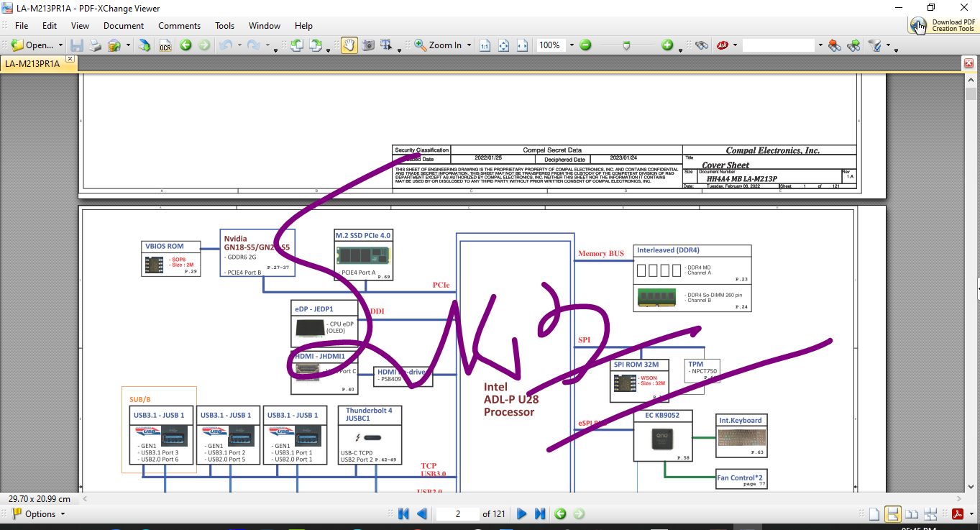Click the Redo arrow icon
Screen dimensions: 980x530
(x=254, y=45)
